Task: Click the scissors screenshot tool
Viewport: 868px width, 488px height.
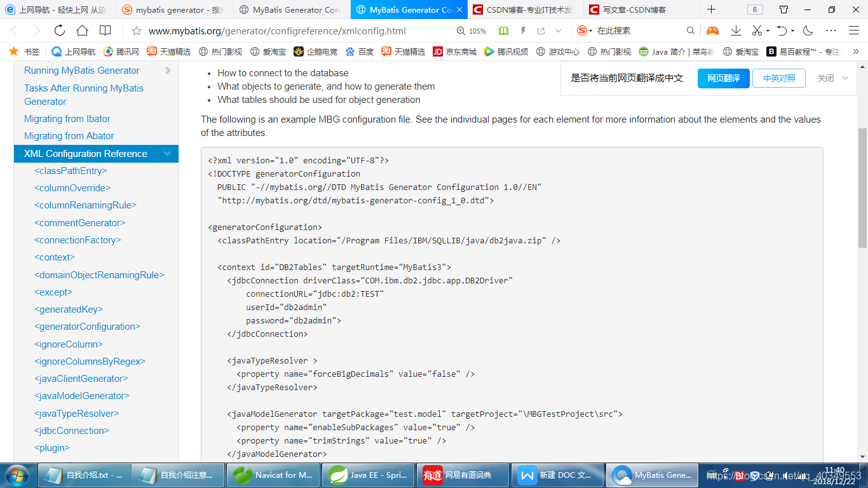Action: (x=757, y=30)
